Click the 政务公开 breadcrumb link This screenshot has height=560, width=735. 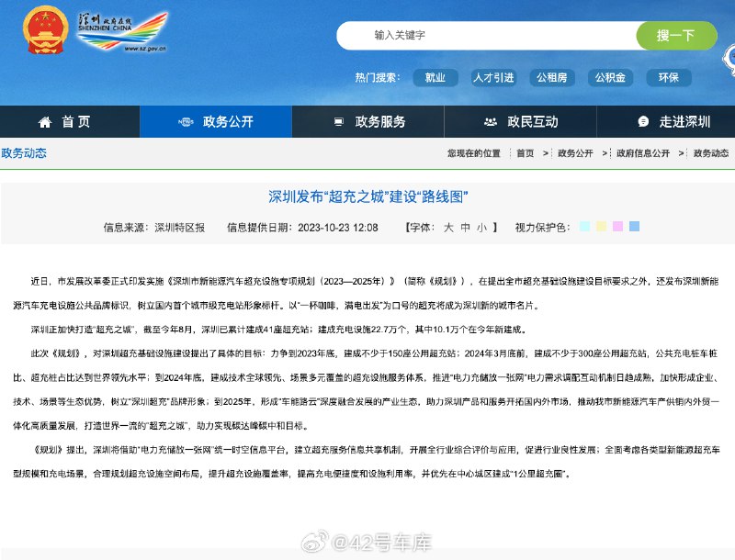point(575,153)
